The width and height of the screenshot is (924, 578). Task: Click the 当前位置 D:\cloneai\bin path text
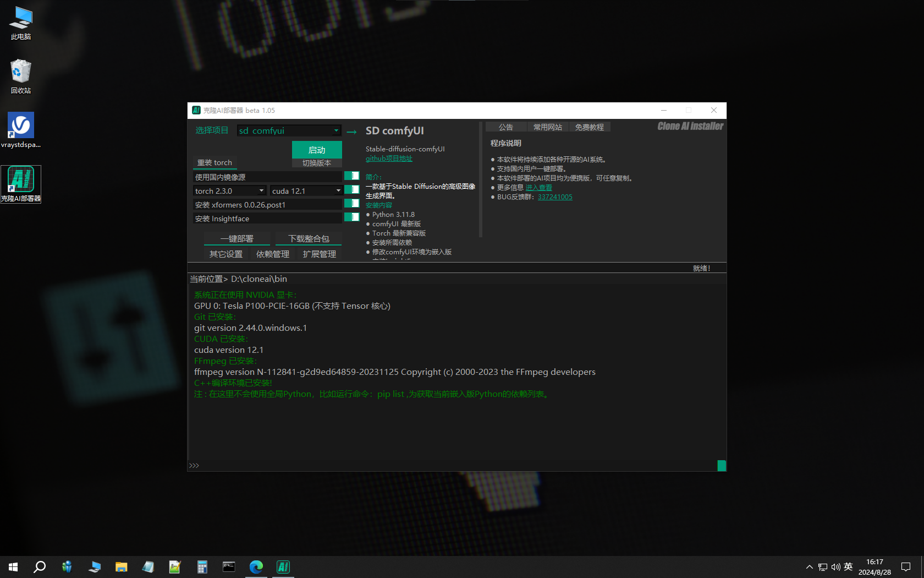click(x=239, y=279)
